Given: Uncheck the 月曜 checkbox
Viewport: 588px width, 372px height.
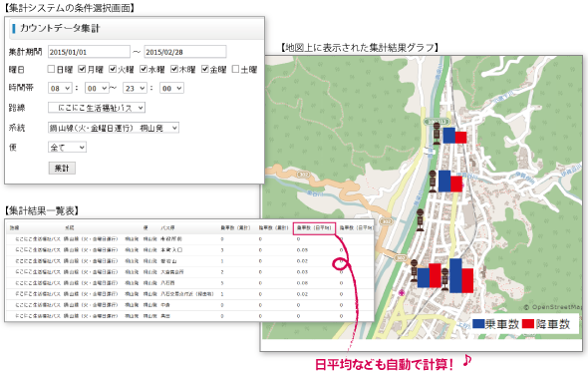Looking at the screenshot, I should click(82, 69).
